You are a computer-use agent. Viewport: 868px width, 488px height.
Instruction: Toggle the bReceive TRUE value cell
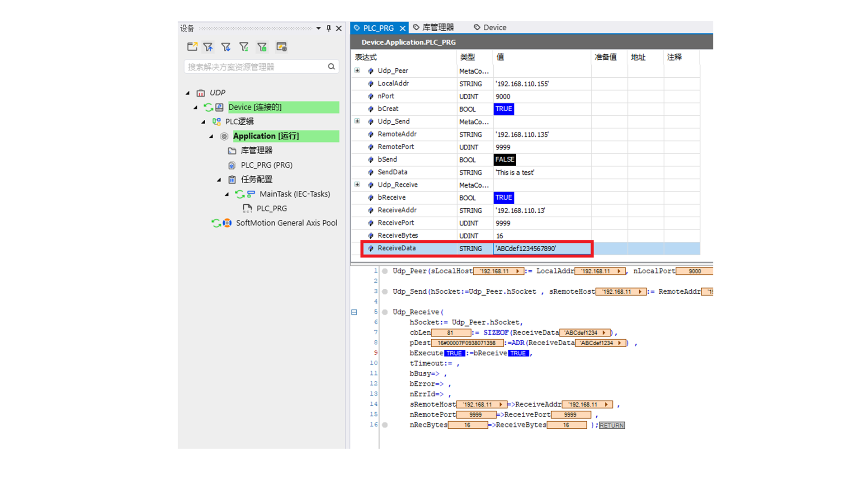pos(503,197)
